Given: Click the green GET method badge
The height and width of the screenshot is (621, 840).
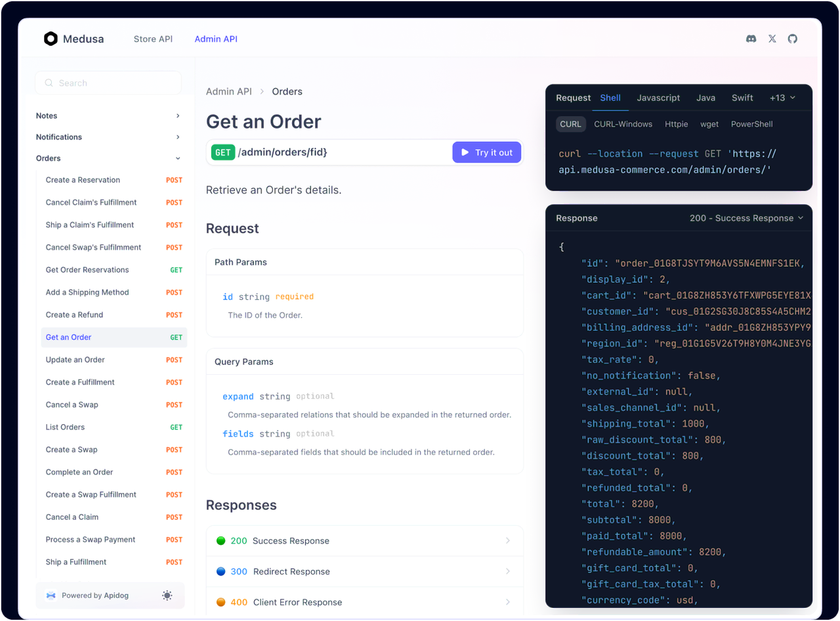Looking at the screenshot, I should coord(223,152).
